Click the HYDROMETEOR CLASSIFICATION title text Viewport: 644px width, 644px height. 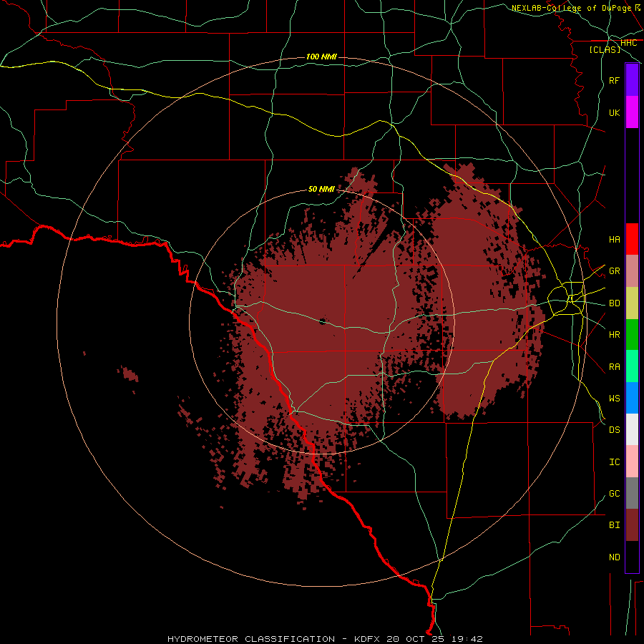pyautogui.click(x=251, y=639)
